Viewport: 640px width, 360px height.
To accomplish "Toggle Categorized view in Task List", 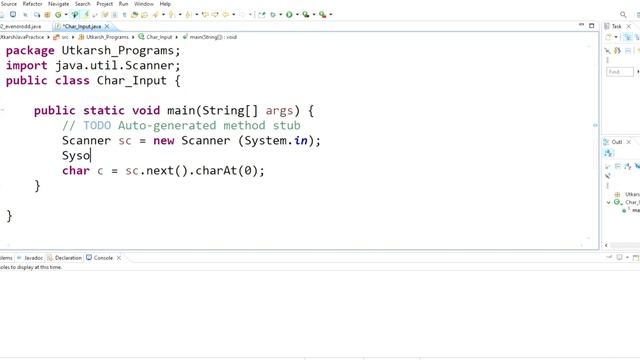I will coord(628,37).
